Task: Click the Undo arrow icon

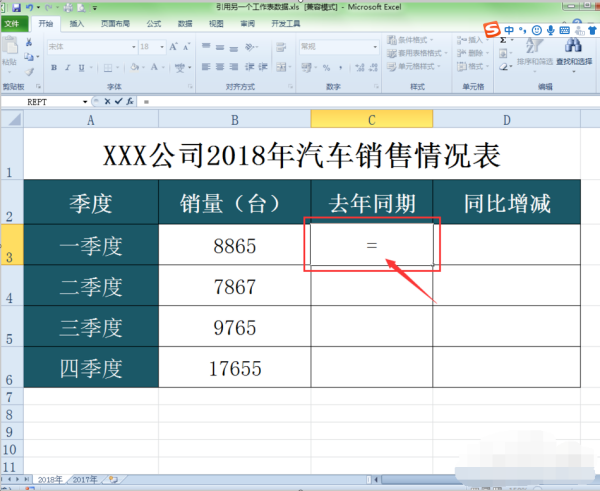Action: point(29,7)
